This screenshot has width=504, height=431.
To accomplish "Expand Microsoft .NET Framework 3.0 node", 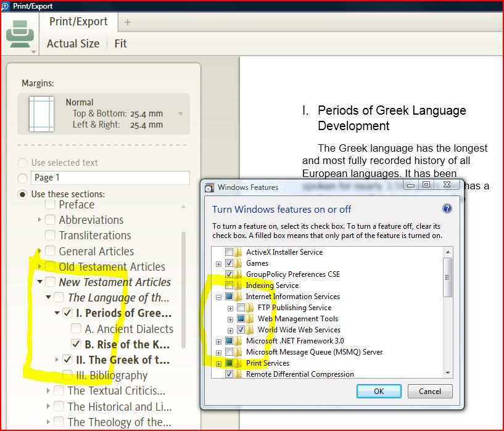I will click(x=218, y=342).
